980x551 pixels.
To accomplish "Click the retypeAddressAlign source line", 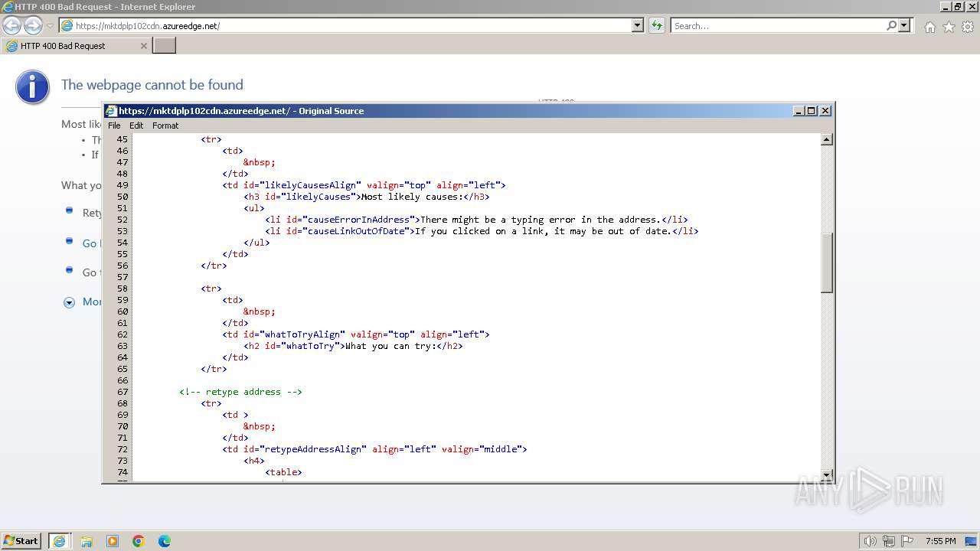I will 374,449.
